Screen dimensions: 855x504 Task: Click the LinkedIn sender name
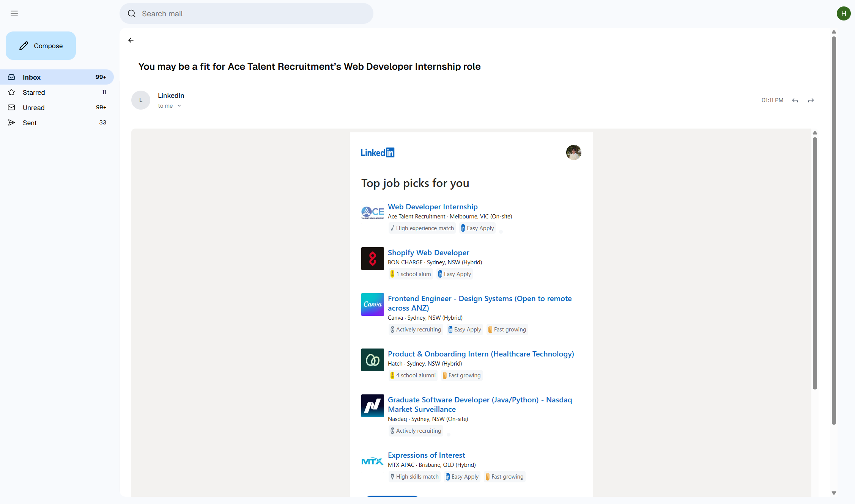(171, 96)
